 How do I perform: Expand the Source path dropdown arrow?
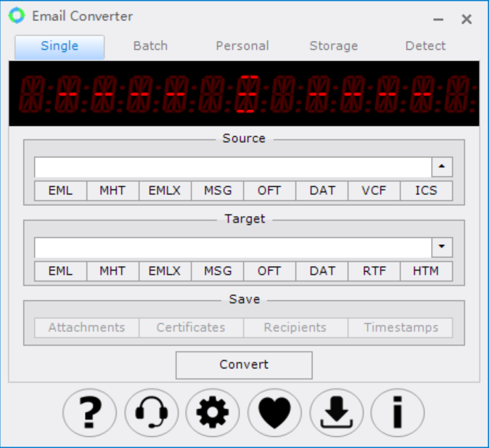(442, 167)
